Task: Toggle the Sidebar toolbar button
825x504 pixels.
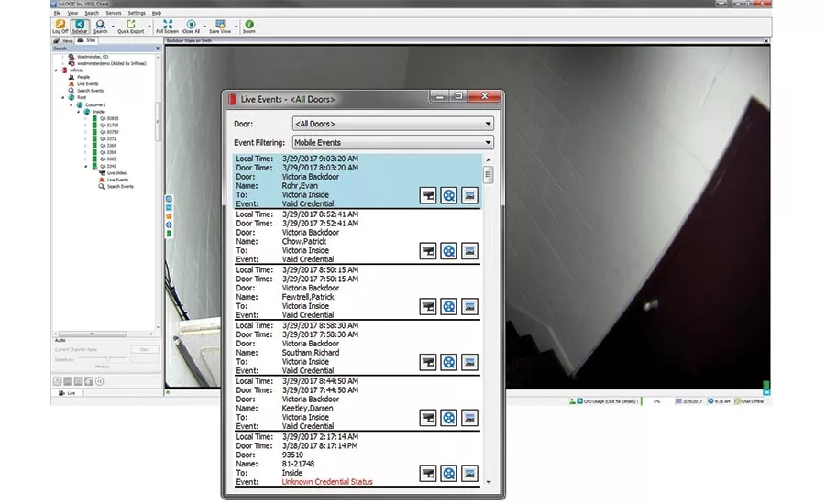Action: coord(80,26)
